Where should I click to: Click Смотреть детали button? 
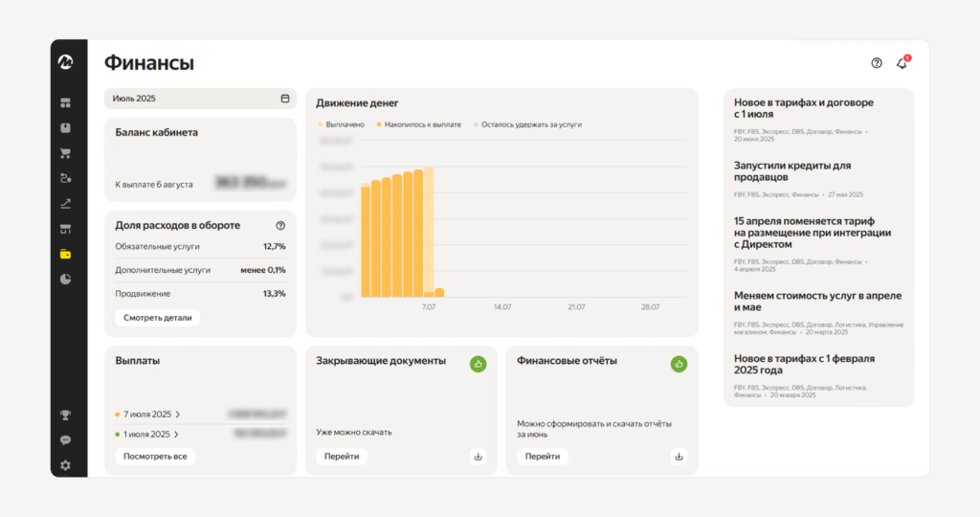[x=158, y=318]
